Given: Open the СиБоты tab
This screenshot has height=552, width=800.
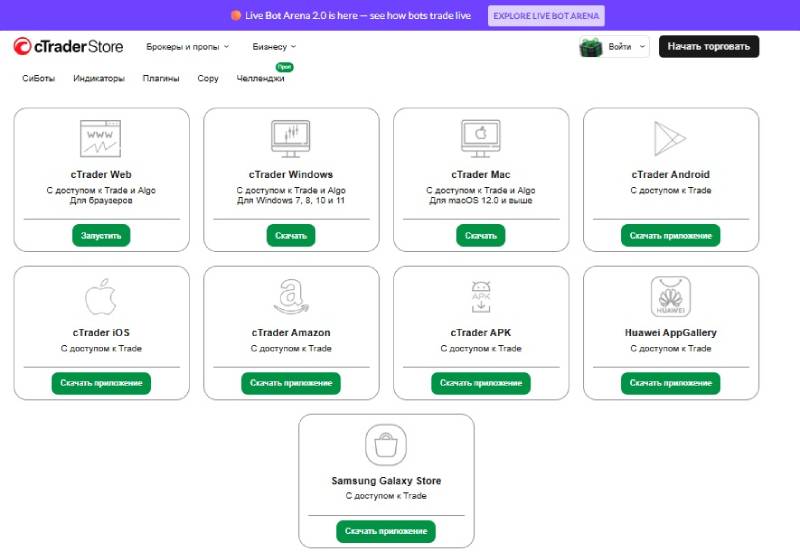Looking at the screenshot, I should 38,78.
